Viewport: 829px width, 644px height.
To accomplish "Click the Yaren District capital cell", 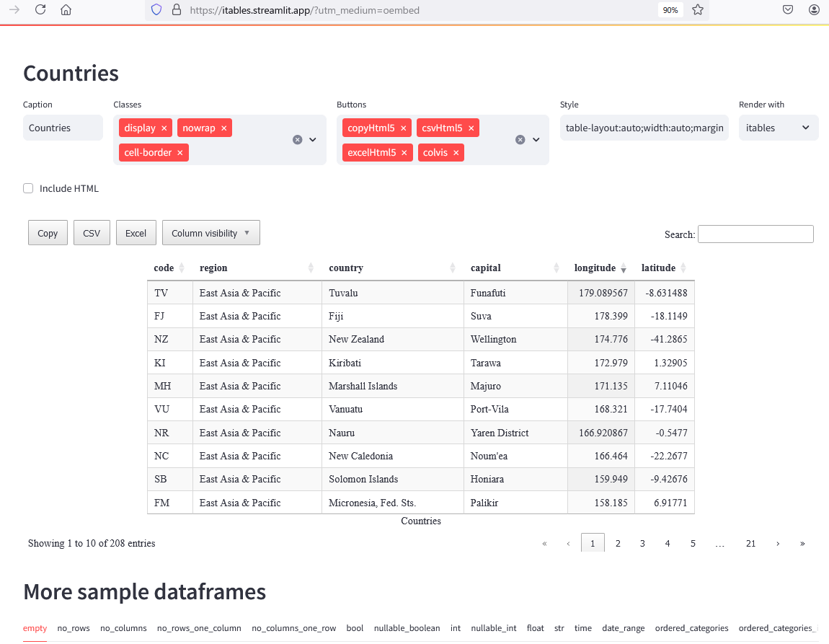I will point(515,433).
